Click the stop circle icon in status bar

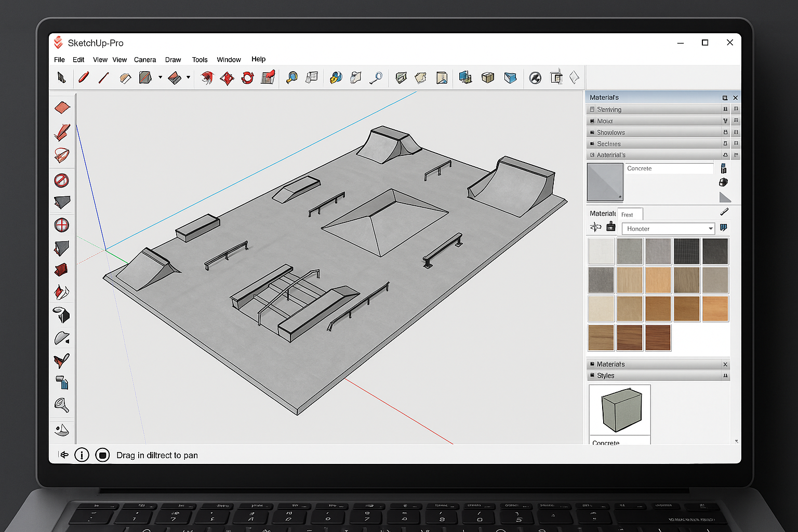pyautogui.click(x=103, y=455)
